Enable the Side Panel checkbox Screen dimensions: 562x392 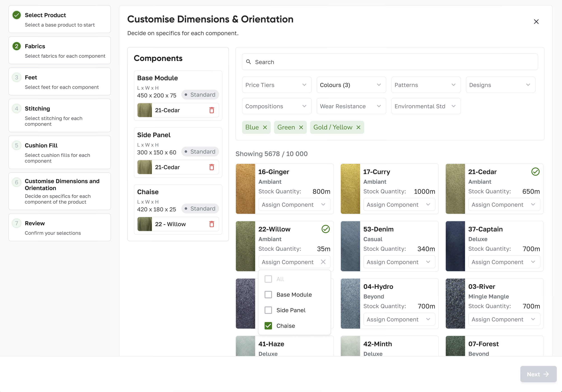tap(268, 310)
